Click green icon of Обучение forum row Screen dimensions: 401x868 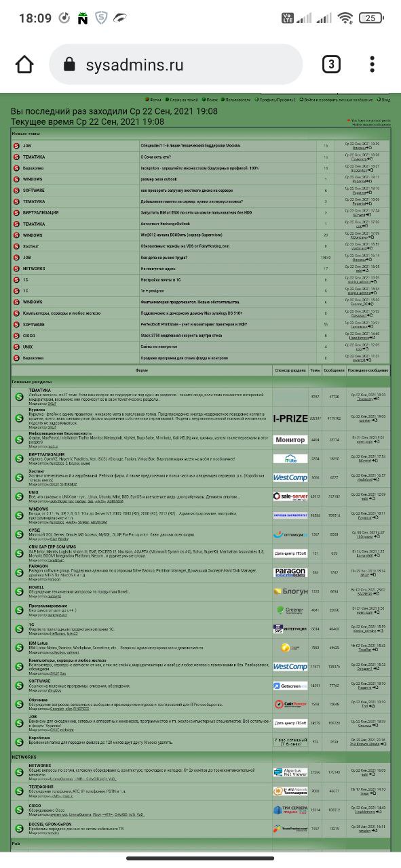(x=20, y=705)
